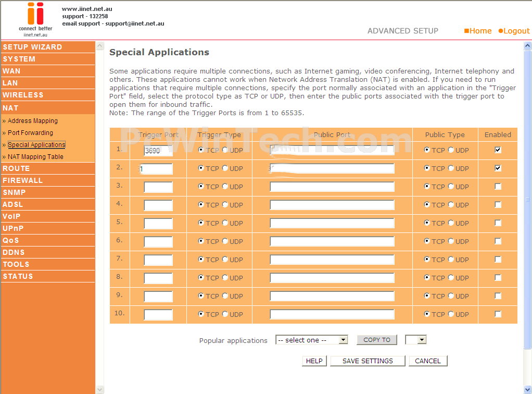This screenshot has height=394, width=532.
Task: Open the DDNS menu
Action: 48,252
